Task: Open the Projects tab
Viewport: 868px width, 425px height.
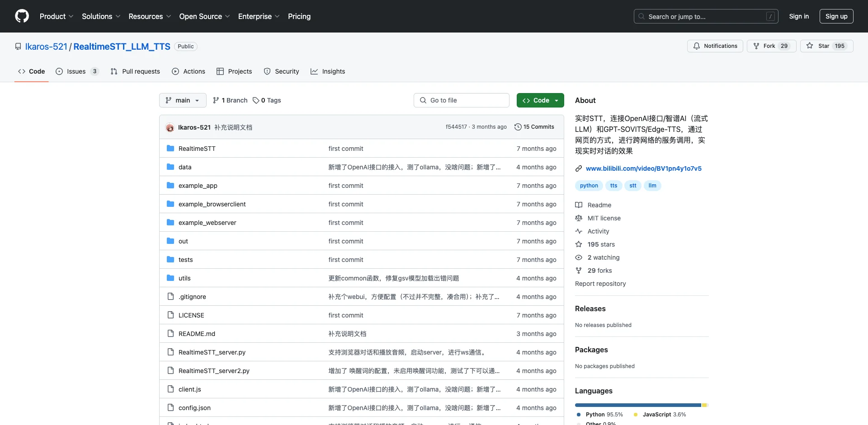Action: [x=234, y=71]
